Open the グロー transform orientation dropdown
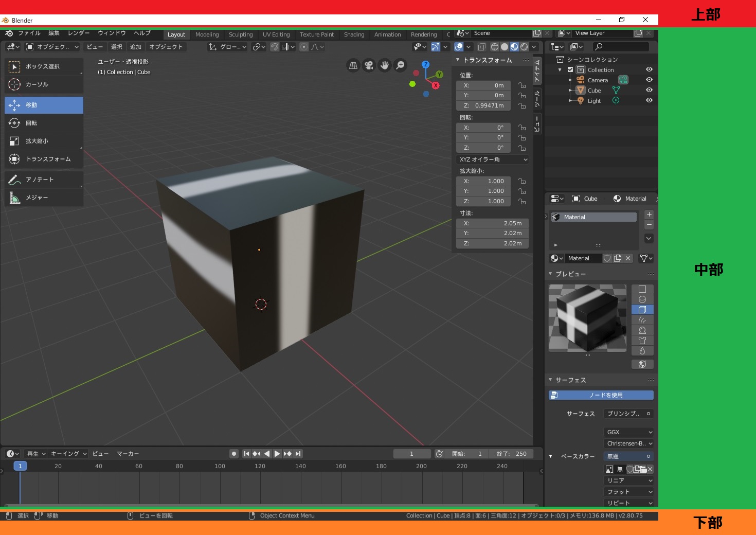This screenshot has width=756, height=535. (x=227, y=47)
